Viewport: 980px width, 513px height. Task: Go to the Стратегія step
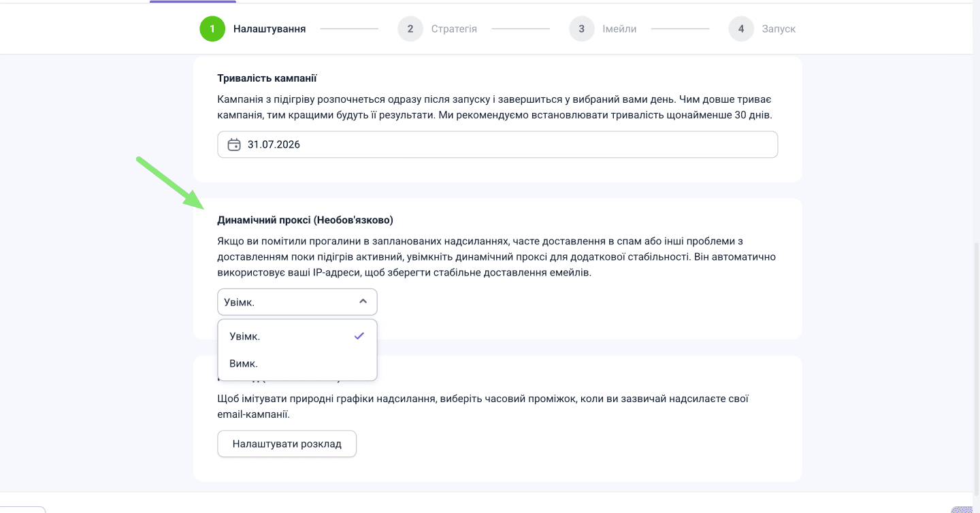[x=454, y=29]
